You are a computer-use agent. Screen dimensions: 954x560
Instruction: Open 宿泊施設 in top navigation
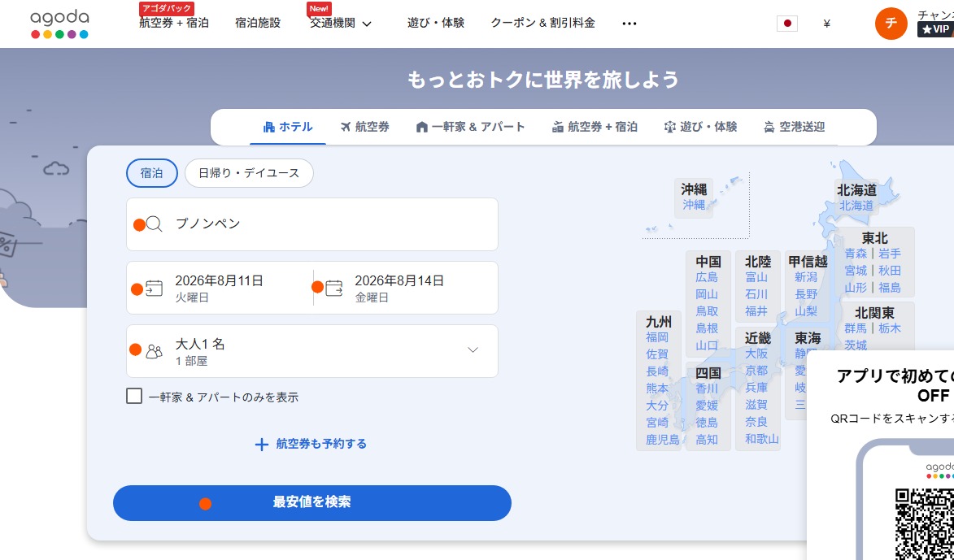(x=258, y=23)
